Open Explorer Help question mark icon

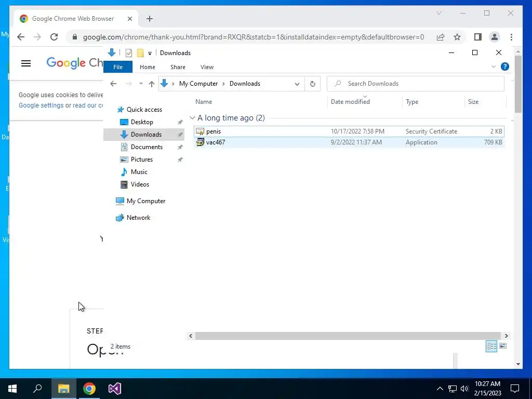coord(505,67)
